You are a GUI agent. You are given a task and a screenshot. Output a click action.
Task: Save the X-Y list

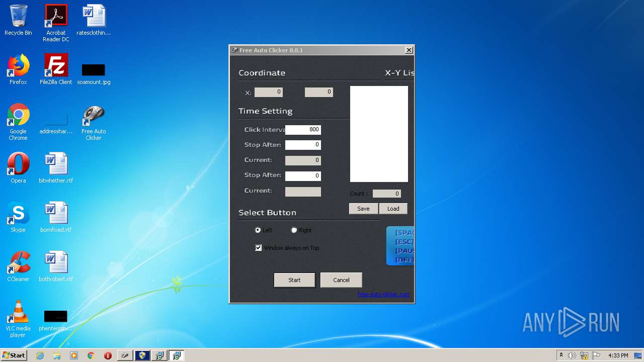coord(363,209)
